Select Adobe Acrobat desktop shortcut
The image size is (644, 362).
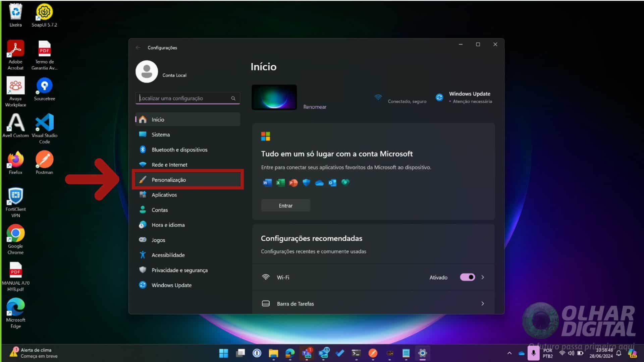point(15,55)
